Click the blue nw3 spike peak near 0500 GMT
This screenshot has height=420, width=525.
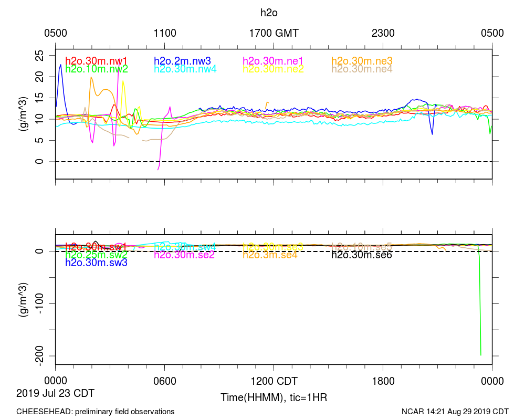pos(60,65)
